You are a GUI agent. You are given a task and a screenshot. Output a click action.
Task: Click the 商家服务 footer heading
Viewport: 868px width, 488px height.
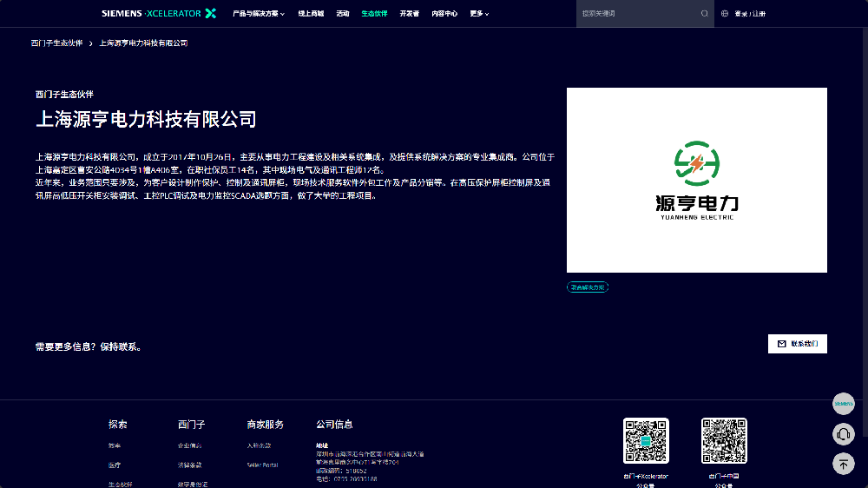(265, 425)
